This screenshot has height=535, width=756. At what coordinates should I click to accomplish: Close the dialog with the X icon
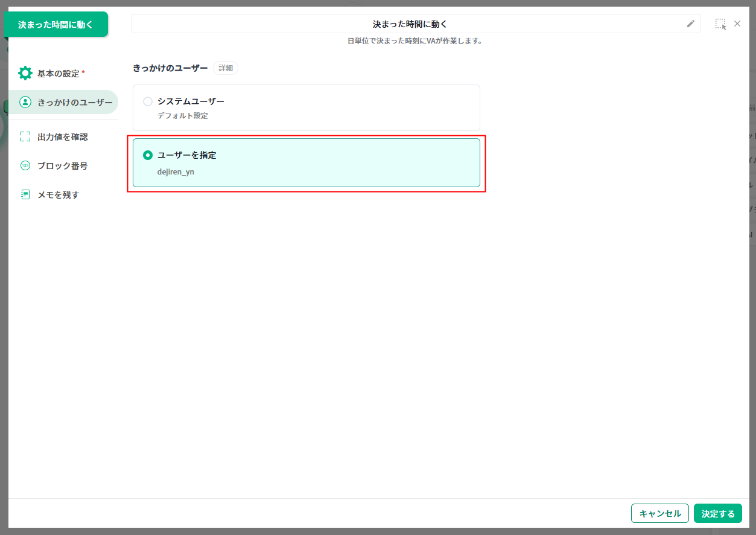737,24
